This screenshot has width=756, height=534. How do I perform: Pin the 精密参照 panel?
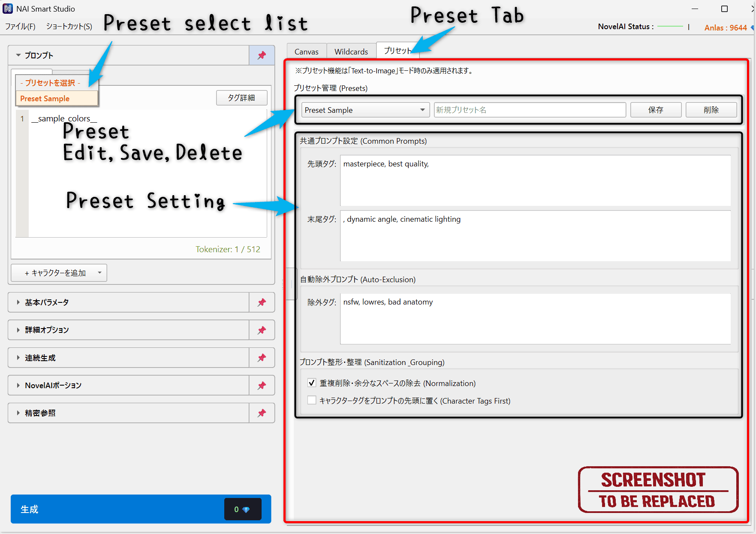262,413
